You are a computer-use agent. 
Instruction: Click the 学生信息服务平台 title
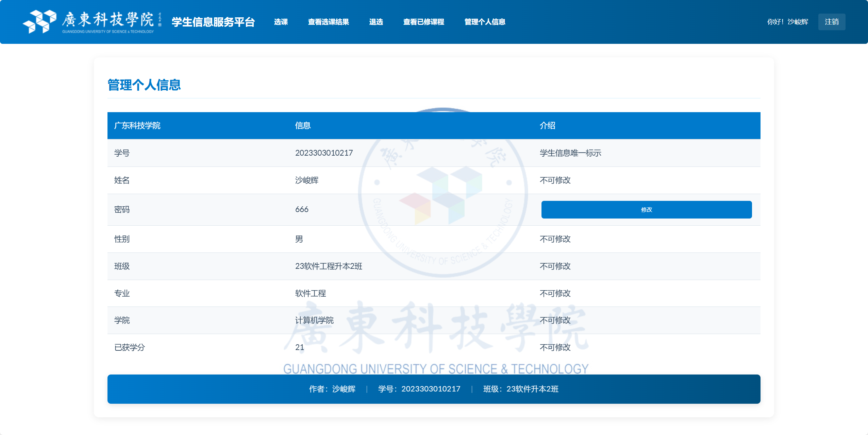pos(213,22)
